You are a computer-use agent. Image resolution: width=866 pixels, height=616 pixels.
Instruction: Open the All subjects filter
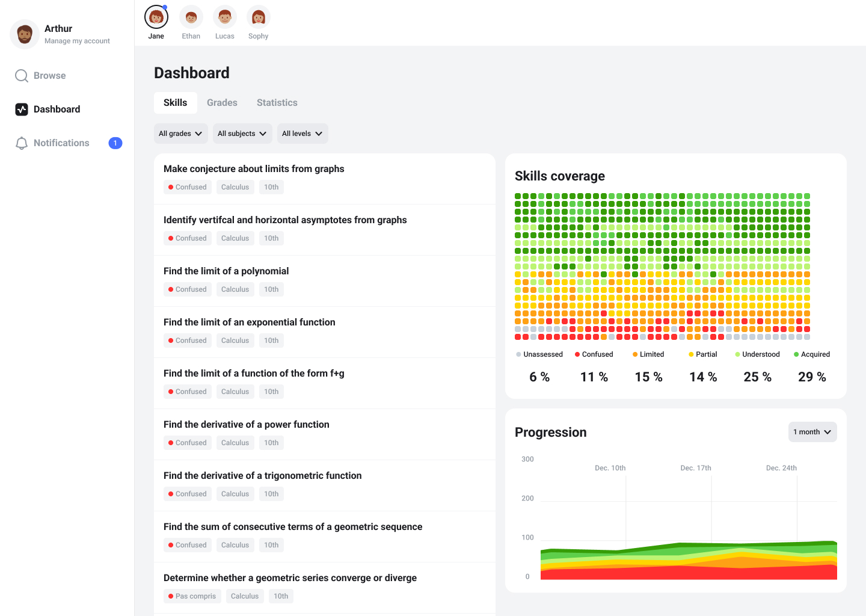tap(242, 134)
